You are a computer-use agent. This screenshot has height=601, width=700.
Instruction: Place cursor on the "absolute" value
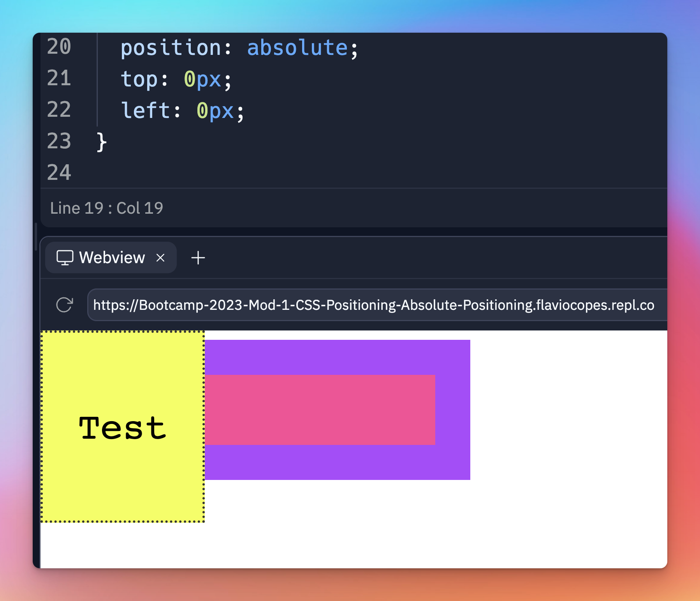coord(297,48)
